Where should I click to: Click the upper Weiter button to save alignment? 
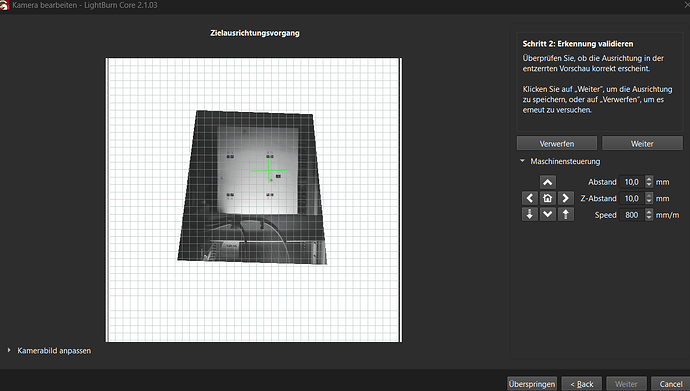tap(642, 143)
